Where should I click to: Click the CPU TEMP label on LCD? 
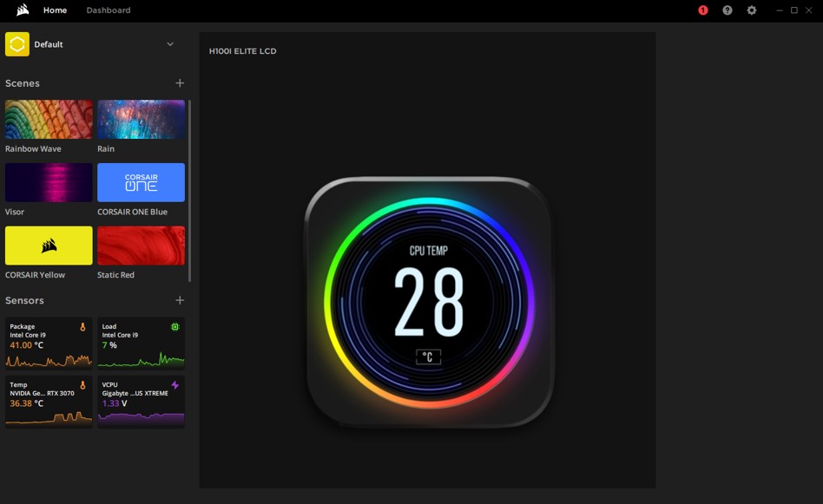(x=428, y=251)
